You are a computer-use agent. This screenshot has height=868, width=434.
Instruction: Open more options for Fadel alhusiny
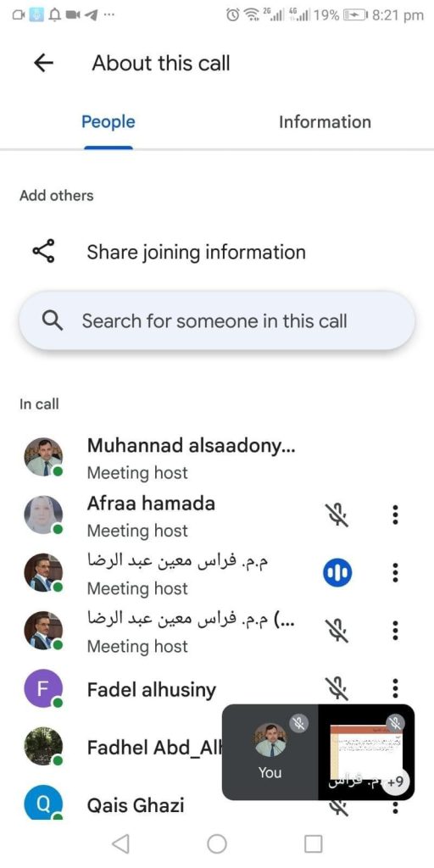[x=395, y=688]
